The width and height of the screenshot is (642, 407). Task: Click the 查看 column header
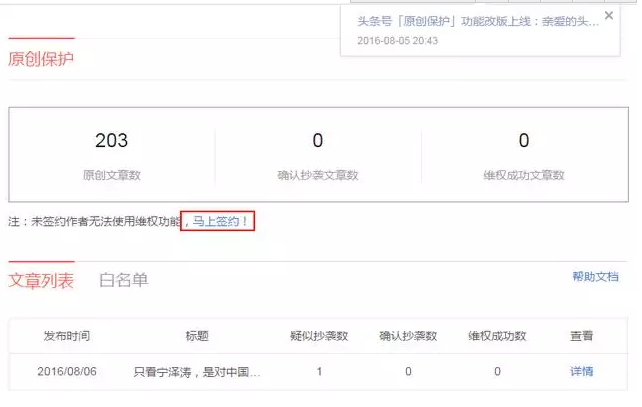[581, 336]
